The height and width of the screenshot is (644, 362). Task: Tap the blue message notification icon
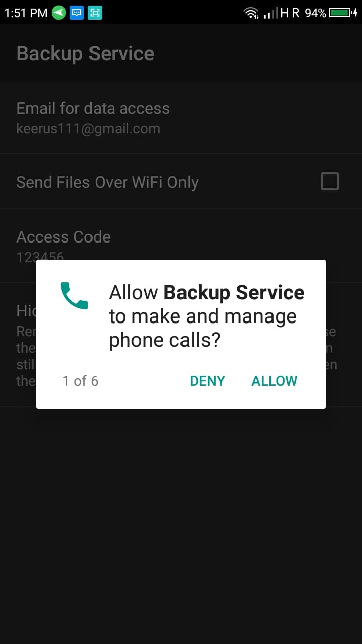76,13
